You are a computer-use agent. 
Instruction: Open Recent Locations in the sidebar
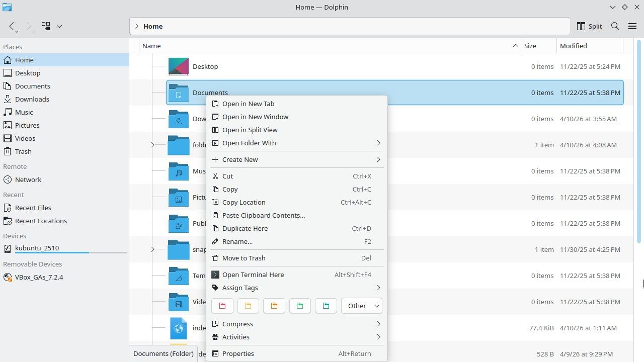64,221
